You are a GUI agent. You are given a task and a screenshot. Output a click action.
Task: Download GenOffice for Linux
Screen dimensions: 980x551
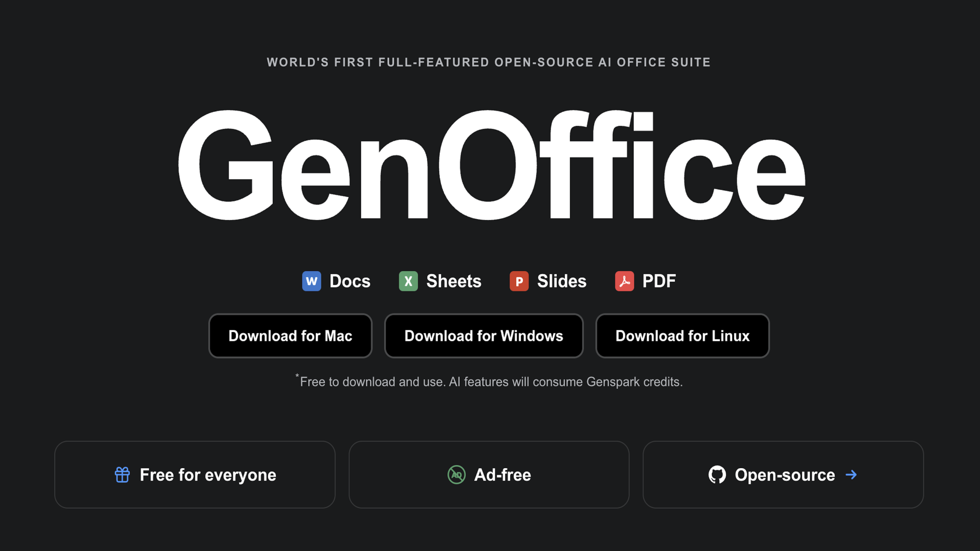[682, 336]
